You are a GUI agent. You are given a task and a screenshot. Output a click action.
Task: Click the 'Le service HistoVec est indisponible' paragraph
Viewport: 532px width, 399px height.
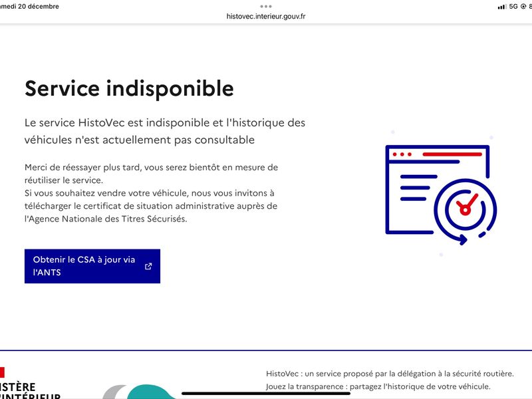pos(165,131)
